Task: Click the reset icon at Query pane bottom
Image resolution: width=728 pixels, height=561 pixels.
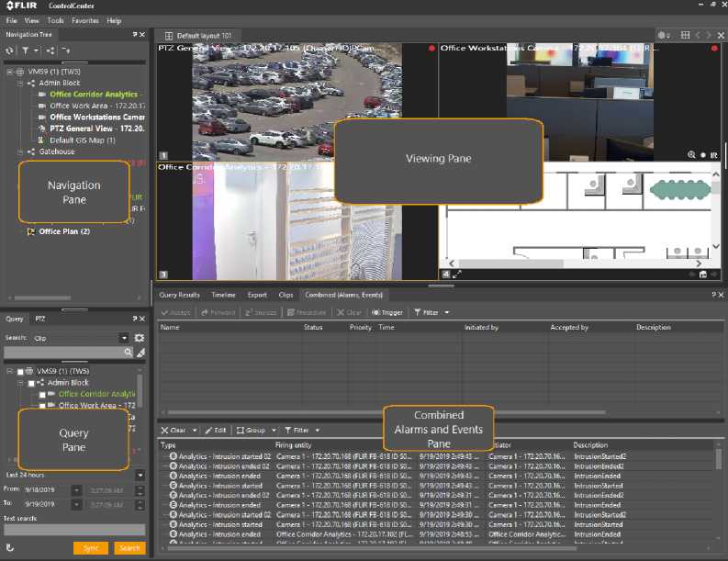Action: pyautogui.click(x=9, y=548)
